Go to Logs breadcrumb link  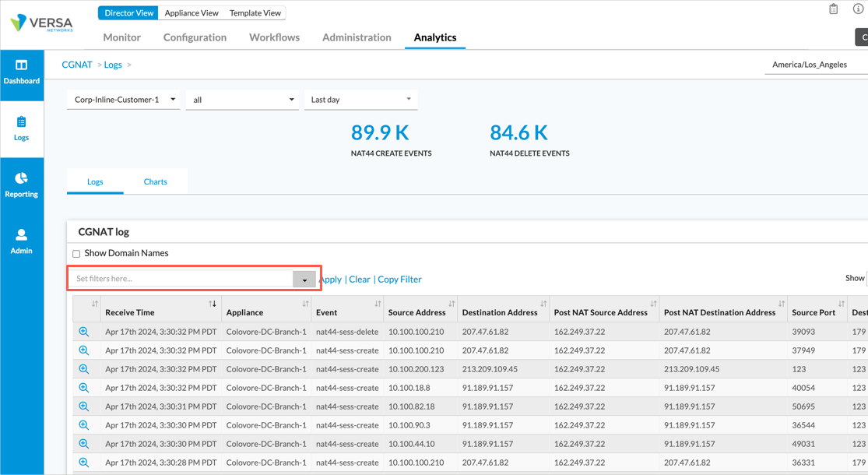point(113,65)
